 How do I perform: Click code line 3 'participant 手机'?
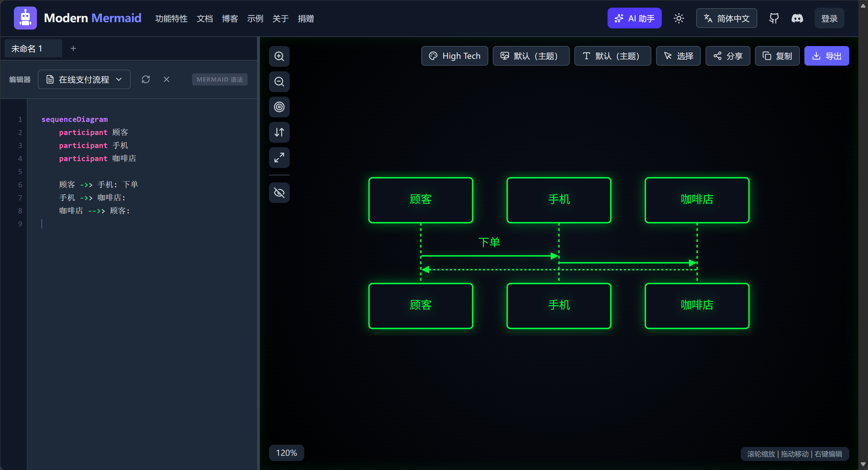click(x=94, y=145)
